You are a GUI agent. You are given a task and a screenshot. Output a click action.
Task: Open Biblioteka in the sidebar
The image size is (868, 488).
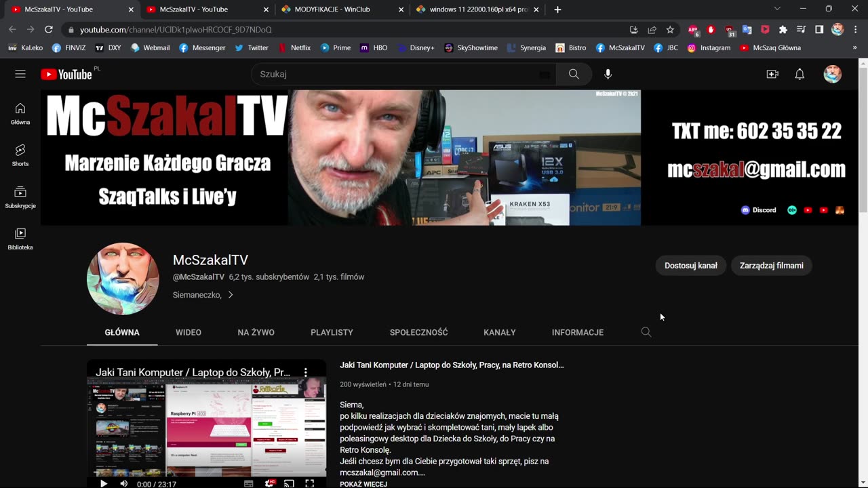click(20, 239)
